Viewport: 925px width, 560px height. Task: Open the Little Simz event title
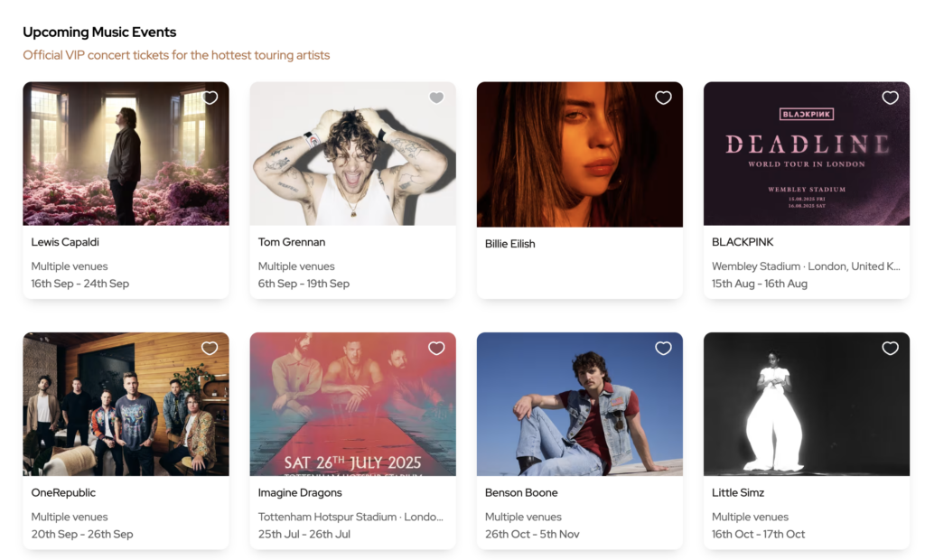[x=737, y=492]
